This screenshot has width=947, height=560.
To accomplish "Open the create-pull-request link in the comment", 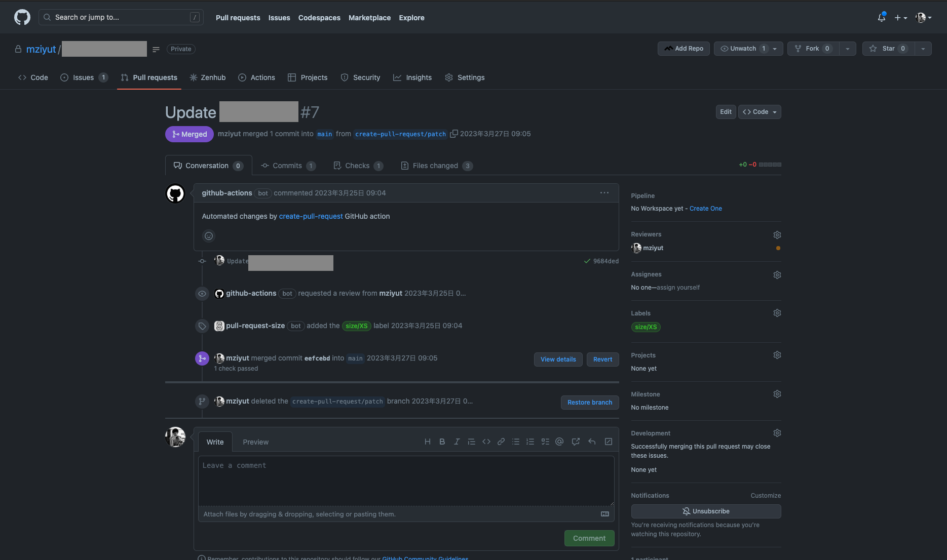I will [311, 216].
